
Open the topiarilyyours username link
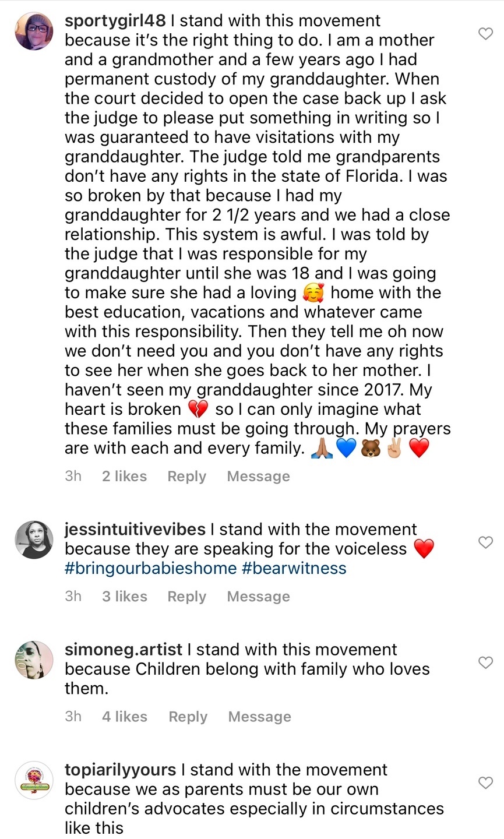[120, 770]
